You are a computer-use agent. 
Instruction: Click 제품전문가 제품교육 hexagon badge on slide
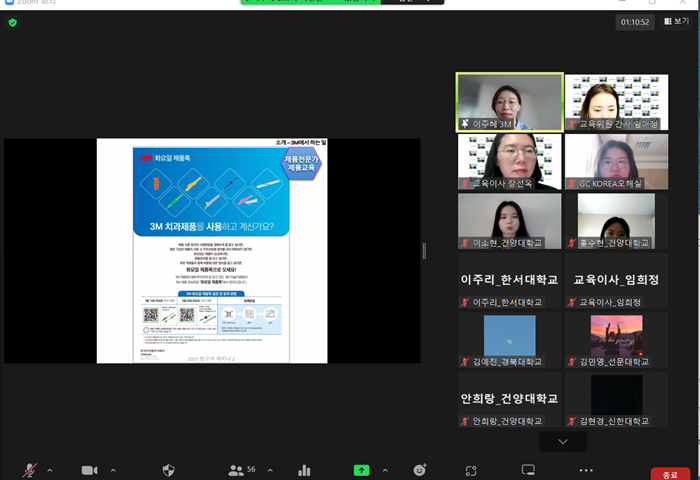301,163
